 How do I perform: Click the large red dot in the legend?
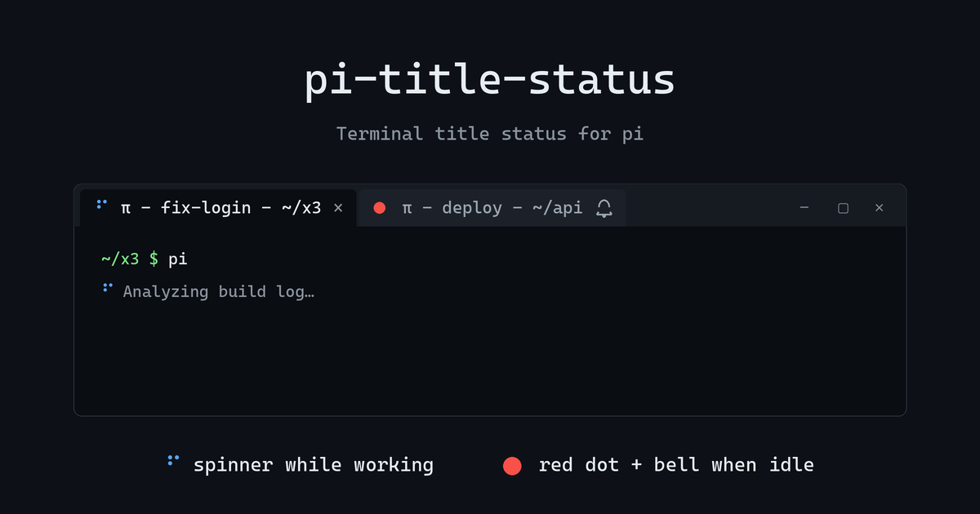512,466
